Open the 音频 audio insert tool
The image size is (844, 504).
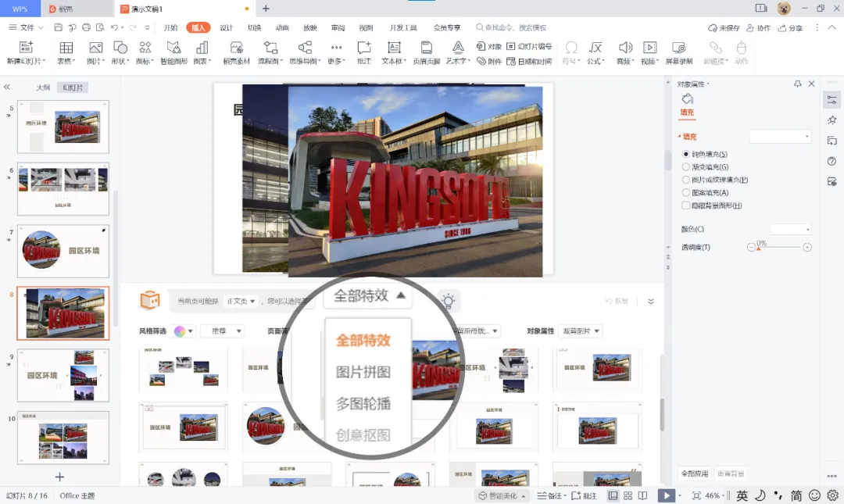[x=625, y=53]
